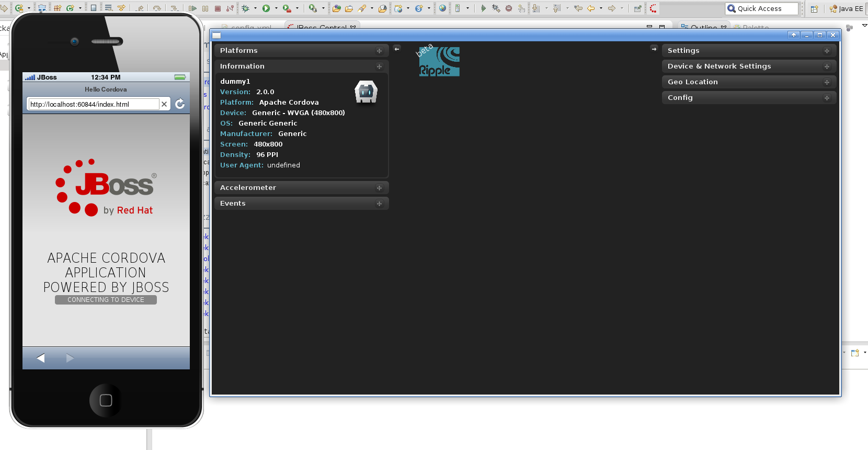Click the 'dummy1' app name text
The height and width of the screenshot is (450, 868).
235,82
